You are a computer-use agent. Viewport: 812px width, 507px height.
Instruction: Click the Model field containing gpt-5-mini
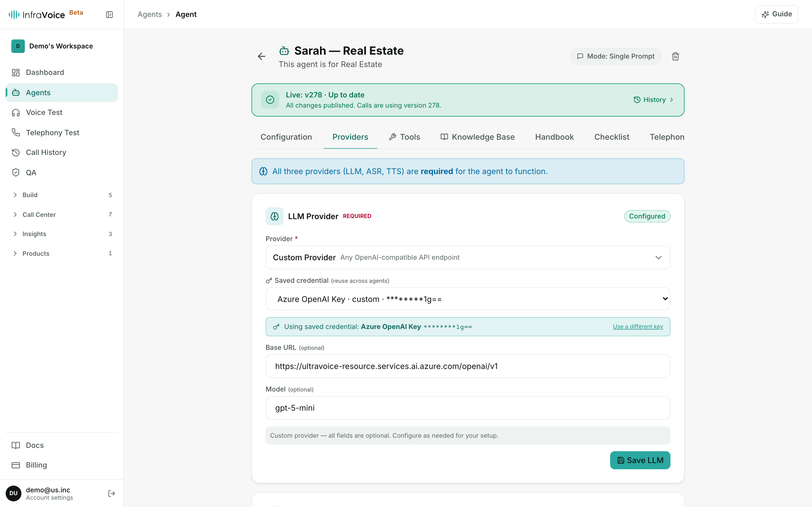pos(468,408)
